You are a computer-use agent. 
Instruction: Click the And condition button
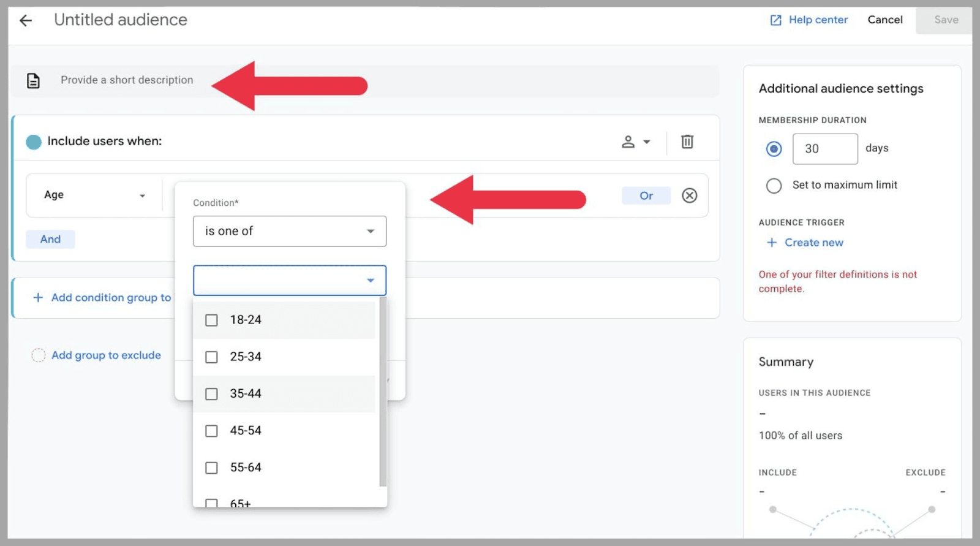point(50,239)
